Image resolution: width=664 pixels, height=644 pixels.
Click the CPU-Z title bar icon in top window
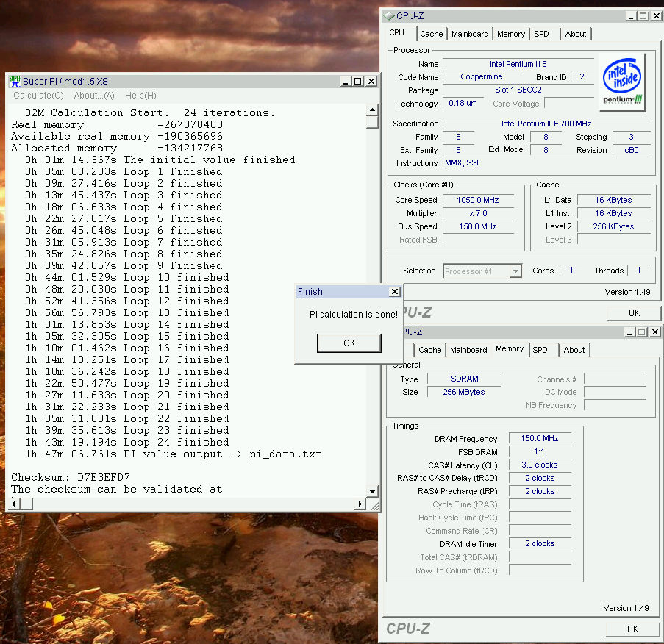pos(389,16)
